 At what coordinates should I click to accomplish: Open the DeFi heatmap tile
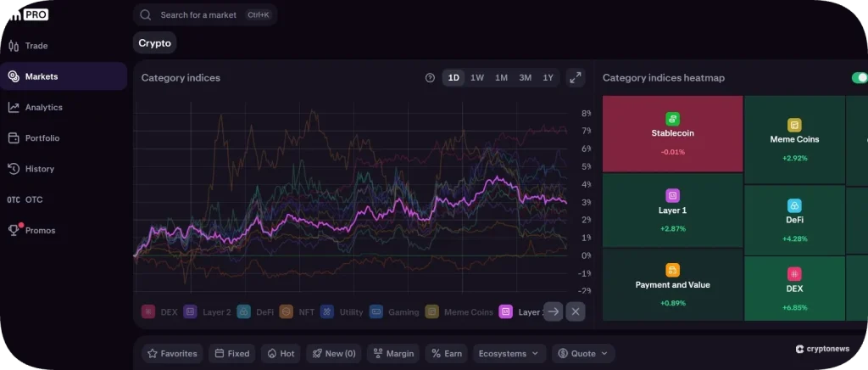click(794, 220)
